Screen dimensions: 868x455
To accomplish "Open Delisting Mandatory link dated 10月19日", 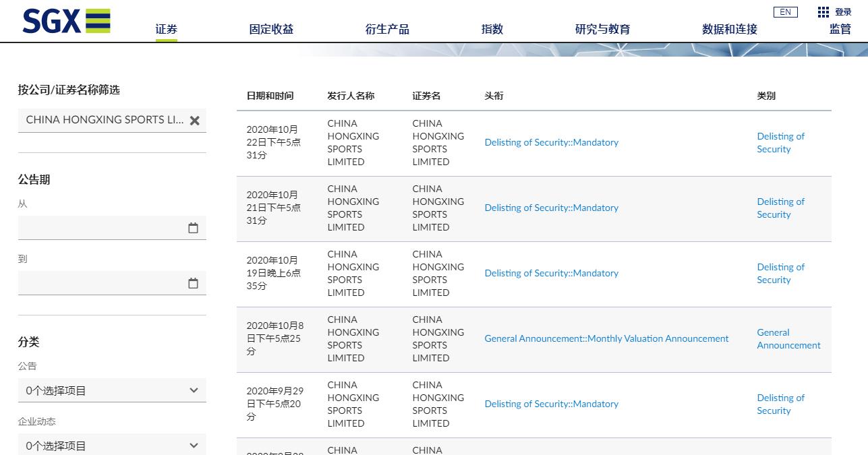I will point(551,273).
